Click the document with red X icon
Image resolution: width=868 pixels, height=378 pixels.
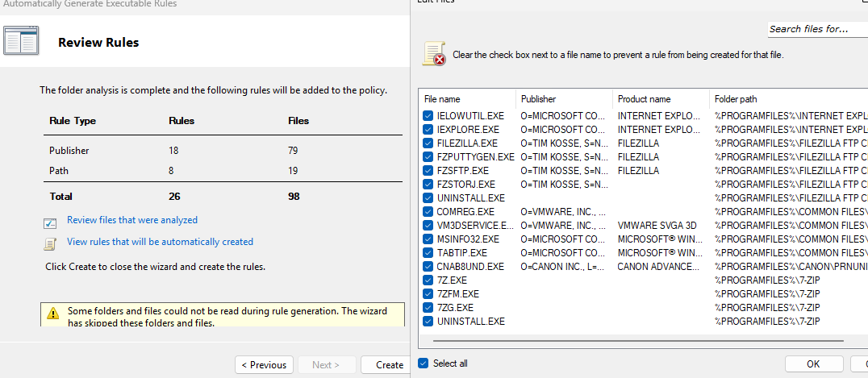434,54
